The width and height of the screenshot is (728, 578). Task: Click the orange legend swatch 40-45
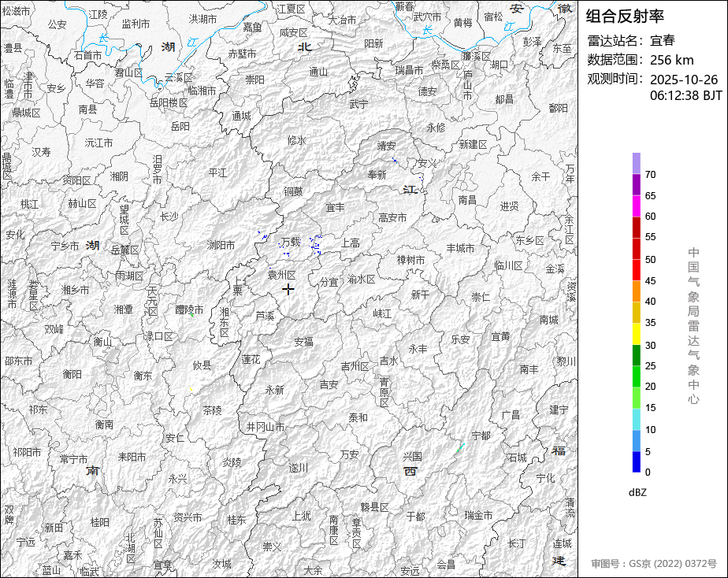(x=636, y=291)
